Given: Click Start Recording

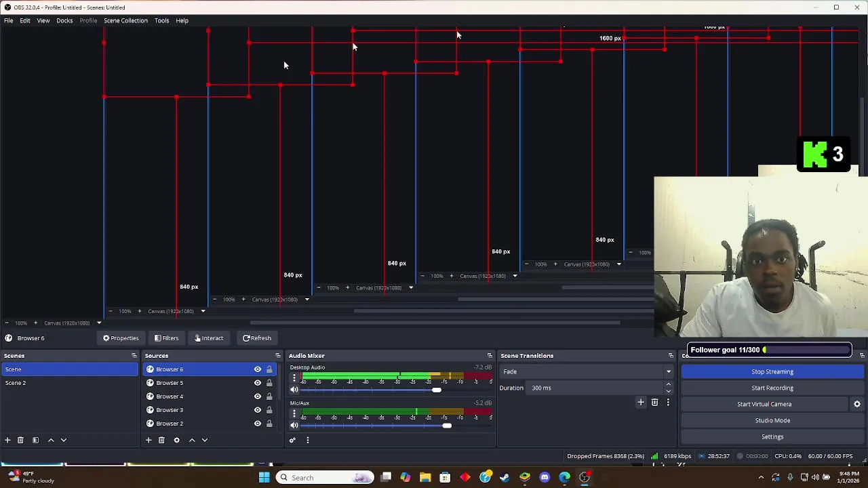Looking at the screenshot, I should click(x=772, y=388).
